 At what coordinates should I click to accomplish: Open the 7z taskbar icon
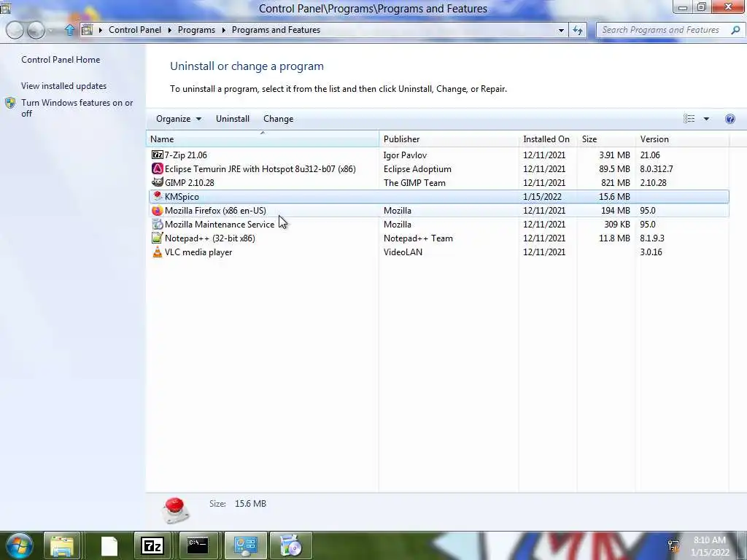coord(152,546)
